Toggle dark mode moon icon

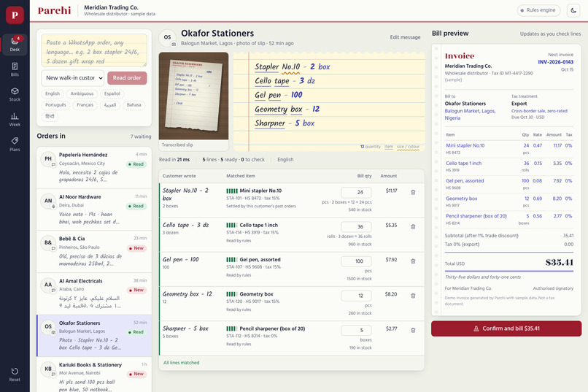(573, 10)
